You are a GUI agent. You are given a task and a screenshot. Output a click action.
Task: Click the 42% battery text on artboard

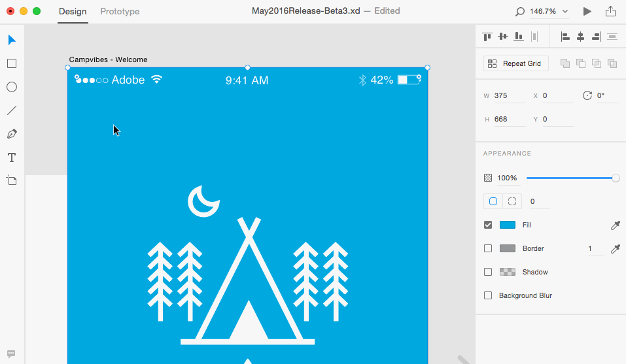pos(381,80)
